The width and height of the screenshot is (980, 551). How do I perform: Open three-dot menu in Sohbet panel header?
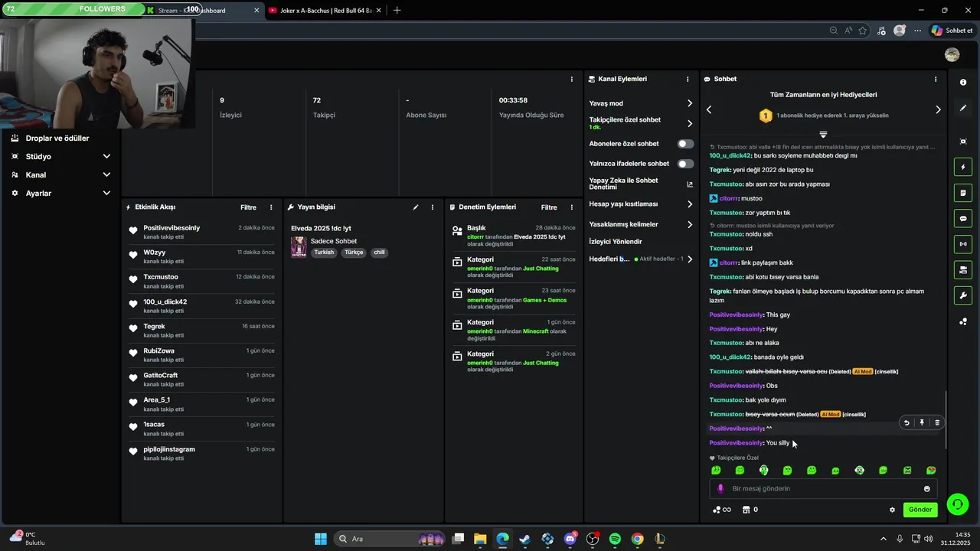click(x=935, y=79)
